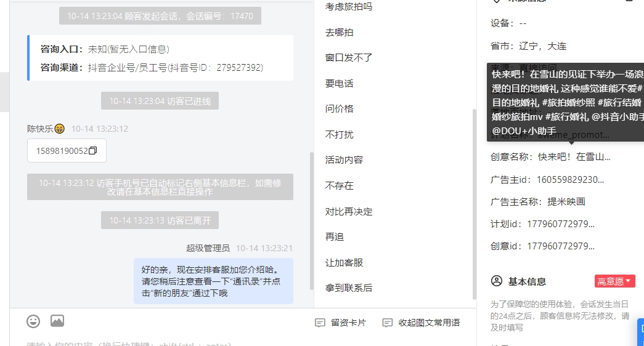Click the 设备 field text

pyautogui.click(x=508, y=23)
